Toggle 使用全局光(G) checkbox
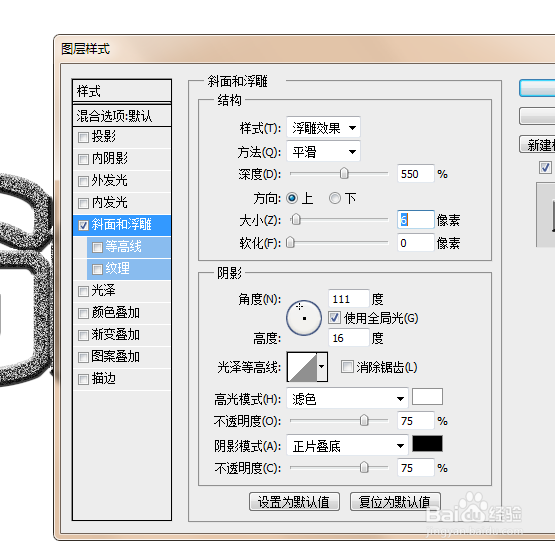This screenshot has height=551, width=555. tap(334, 318)
